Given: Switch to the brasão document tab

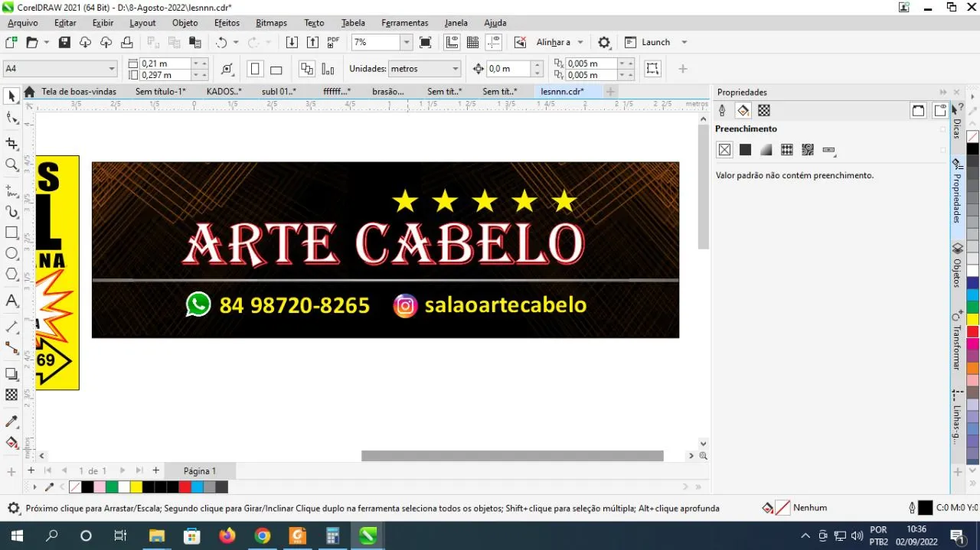Looking at the screenshot, I should pyautogui.click(x=388, y=92).
